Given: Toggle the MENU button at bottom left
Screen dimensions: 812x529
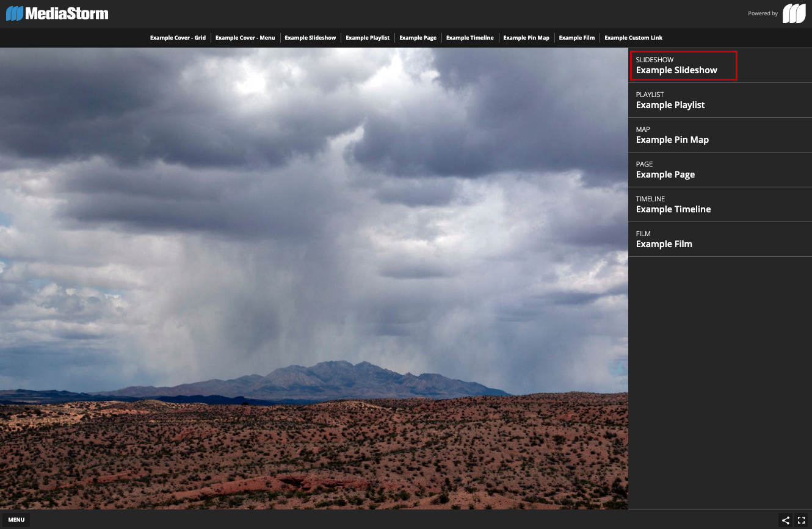Looking at the screenshot, I should point(16,520).
